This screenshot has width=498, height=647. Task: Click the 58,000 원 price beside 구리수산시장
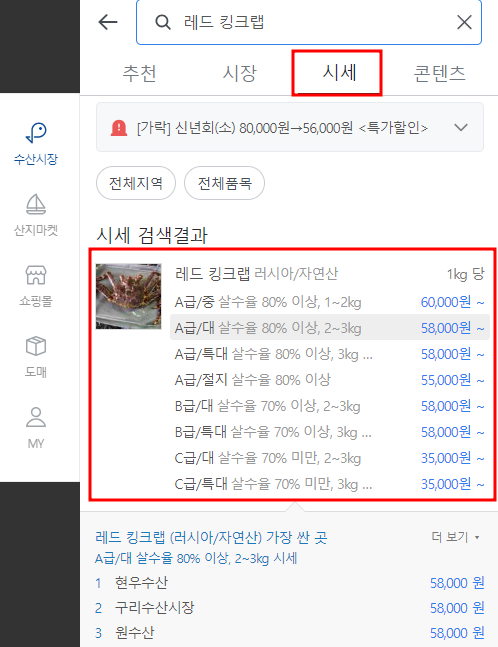click(457, 607)
